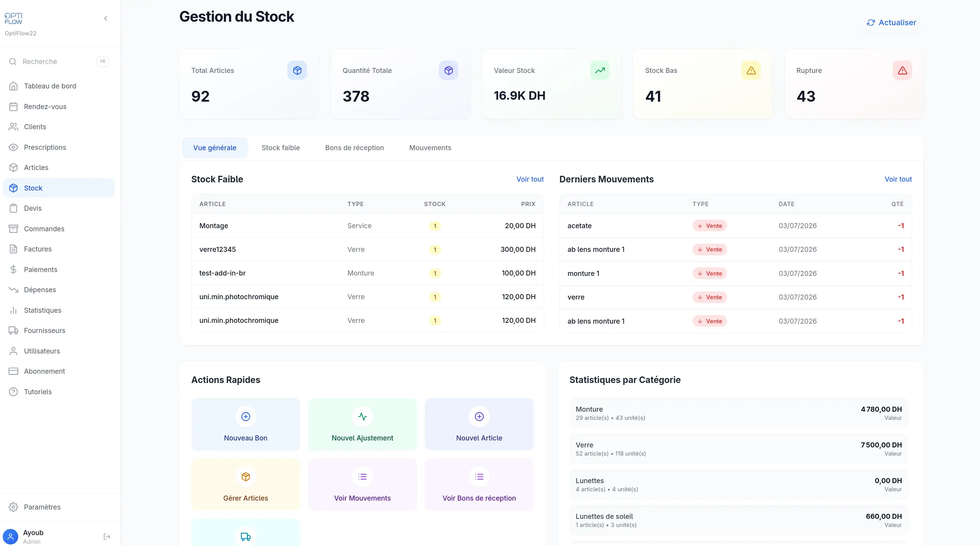Open Tableau de bord home icon
The image size is (980, 546).
pos(14,86)
